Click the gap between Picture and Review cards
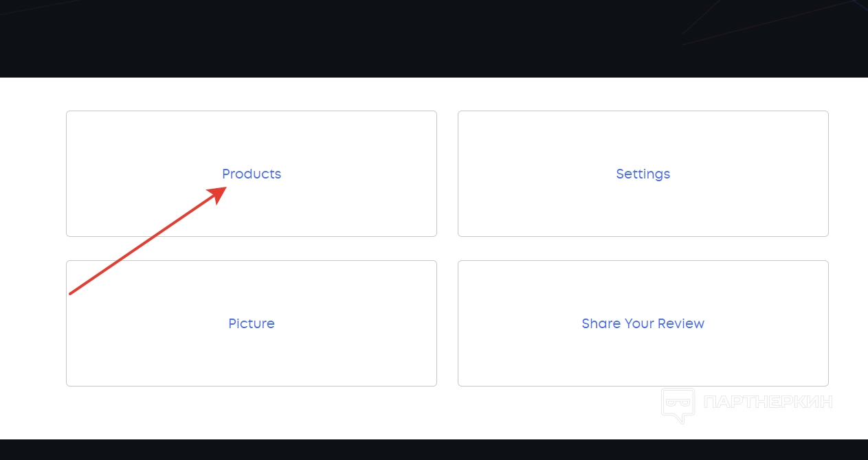The height and width of the screenshot is (460, 868). click(447, 323)
